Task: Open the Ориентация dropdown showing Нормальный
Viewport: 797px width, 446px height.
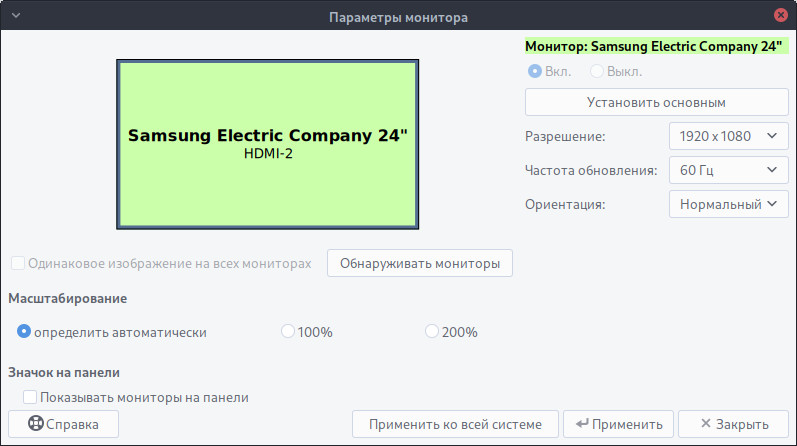Action: point(728,204)
